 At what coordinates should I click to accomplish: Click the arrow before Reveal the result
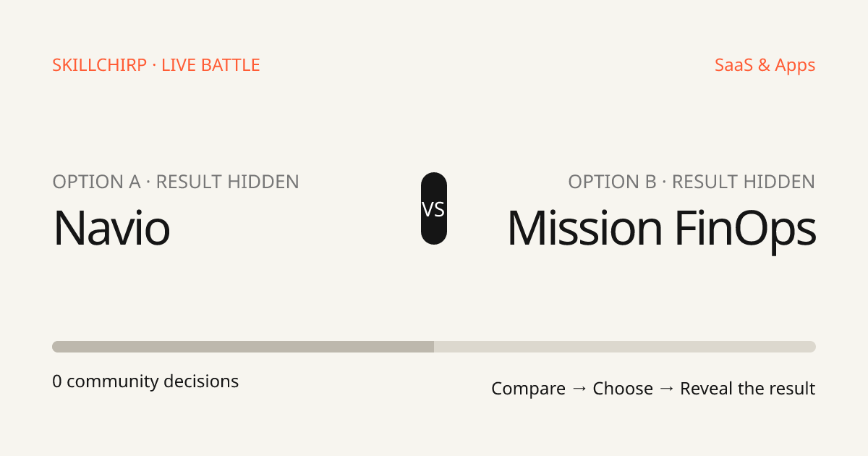pyautogui.click(x=666, y=389)
